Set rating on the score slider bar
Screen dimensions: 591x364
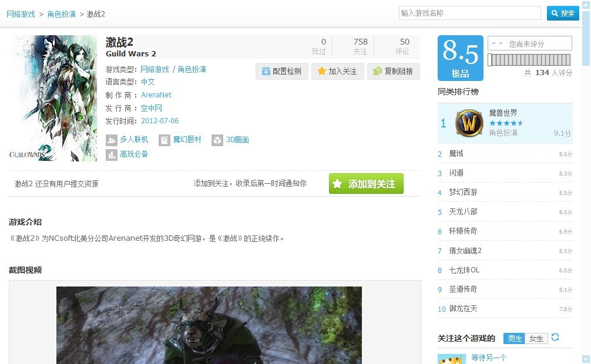coord(529,60)
